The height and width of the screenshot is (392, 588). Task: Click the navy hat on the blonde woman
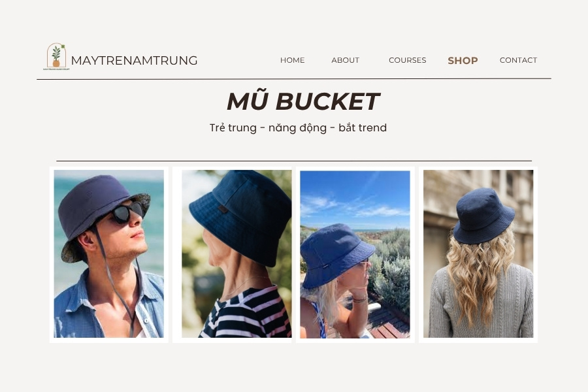tap(483, 216)
